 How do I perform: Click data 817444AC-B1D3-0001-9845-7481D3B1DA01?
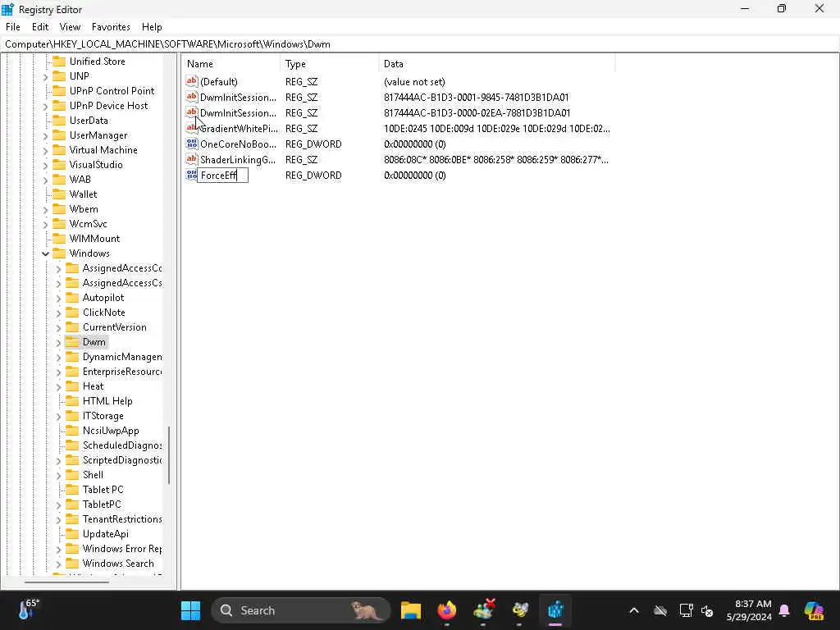[x=477, y=98]
